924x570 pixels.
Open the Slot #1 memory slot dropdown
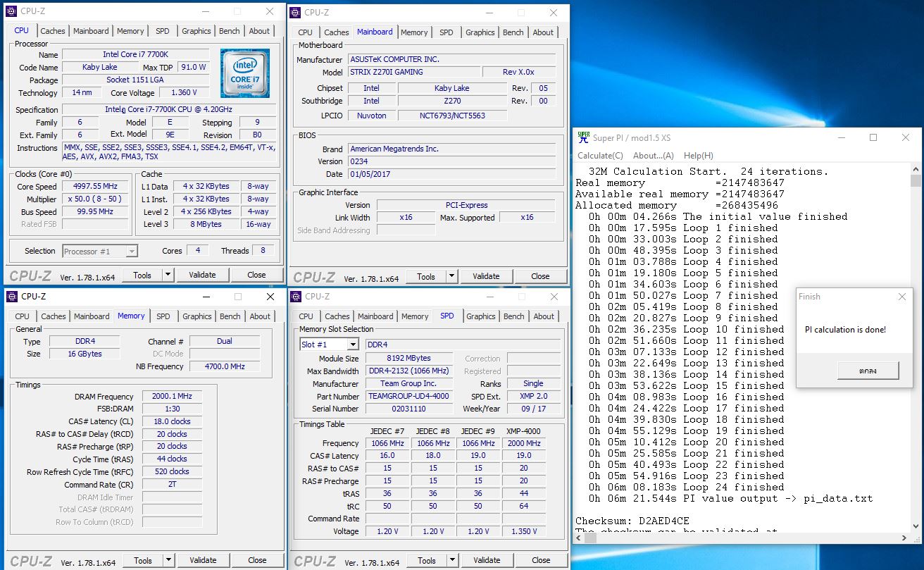click(352, 345)
